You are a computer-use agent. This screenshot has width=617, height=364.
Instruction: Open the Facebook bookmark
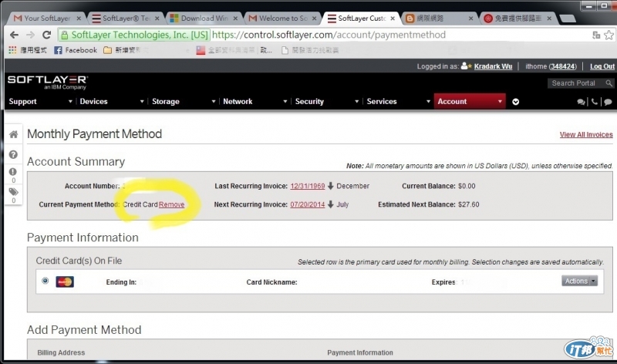(76, 50)
